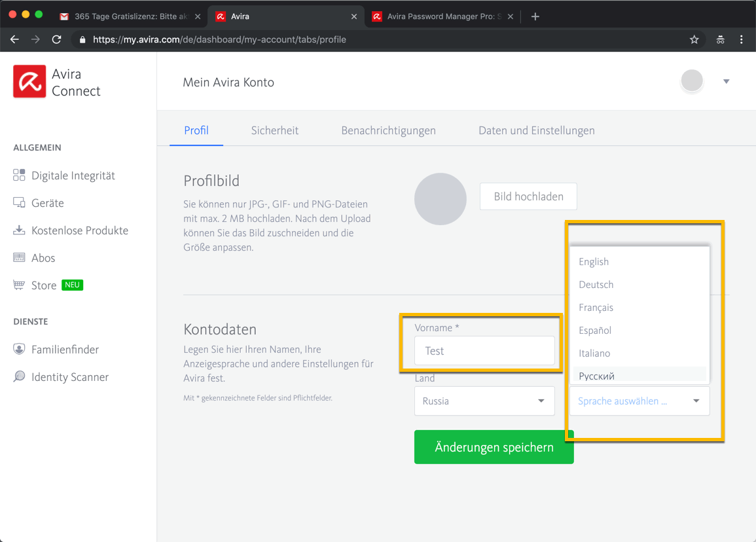This screenshot has width=756, height=542.
Task: Open Familienfinder in the sidebar
Action: point(65,349)
